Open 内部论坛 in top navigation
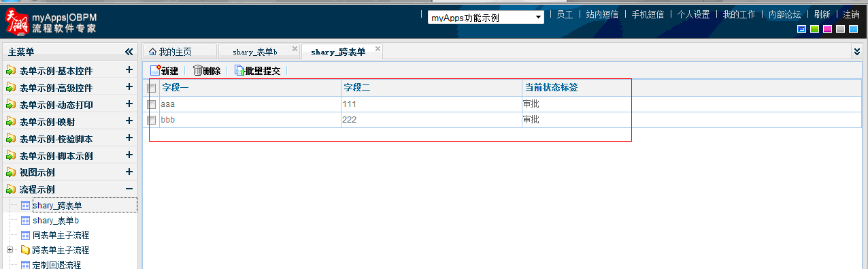 pos(784,14)
